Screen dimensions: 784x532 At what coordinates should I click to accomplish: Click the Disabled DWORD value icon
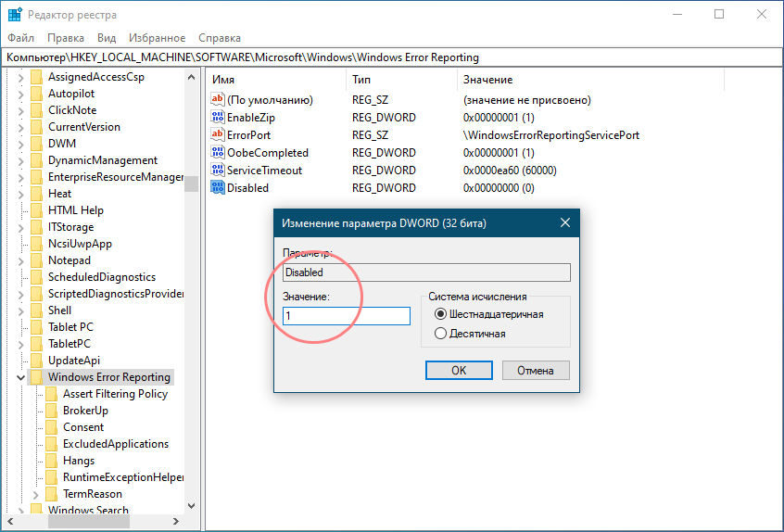[x=218, y=188]
